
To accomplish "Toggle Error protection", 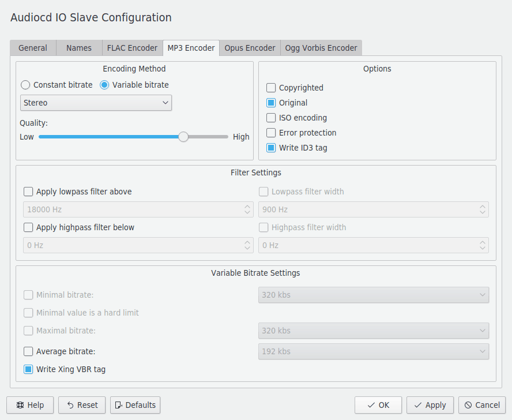I will pyautogui.click(x=271, y=133).
